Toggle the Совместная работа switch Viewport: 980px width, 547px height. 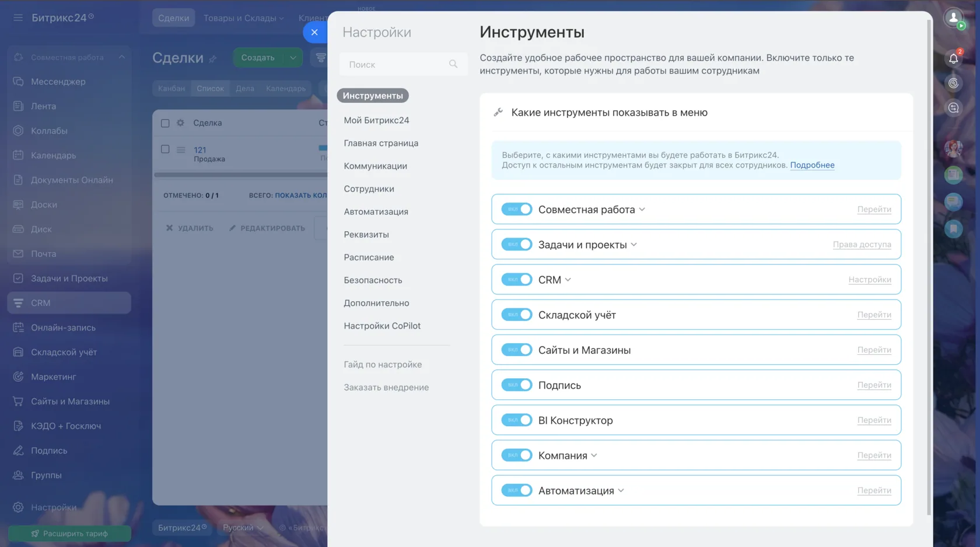[x=517, y=209]
